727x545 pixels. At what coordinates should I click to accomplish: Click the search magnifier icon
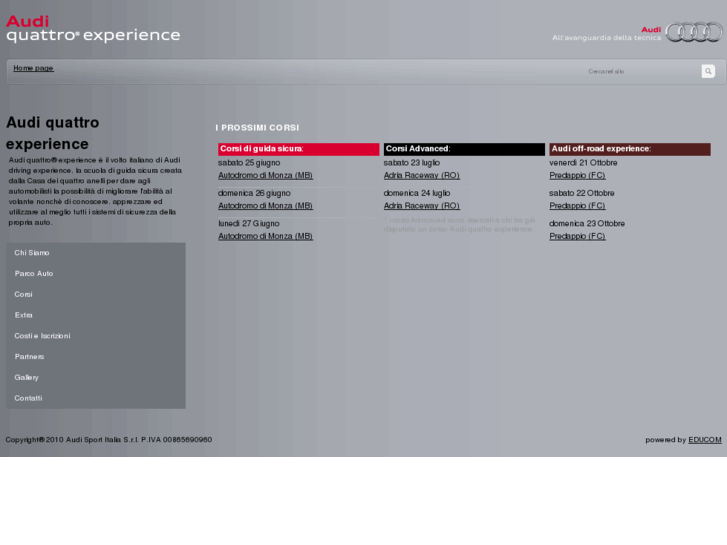(708, 71)
